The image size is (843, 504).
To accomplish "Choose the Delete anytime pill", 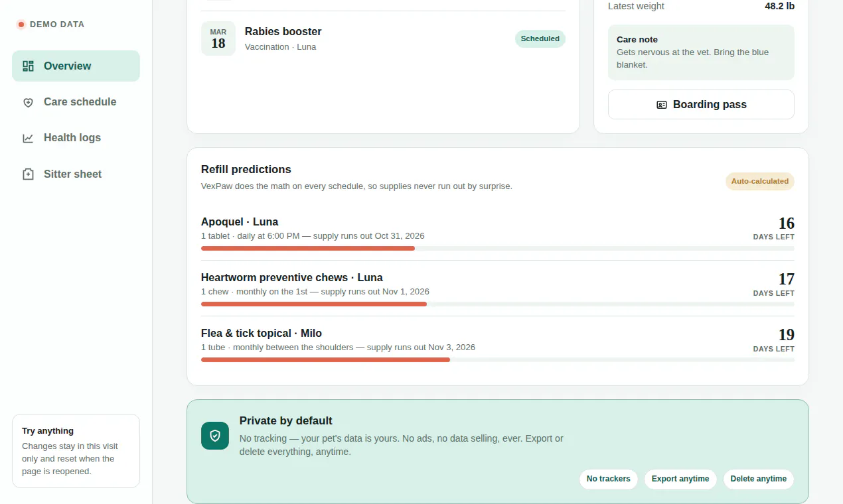I will [x=759, y=479].
